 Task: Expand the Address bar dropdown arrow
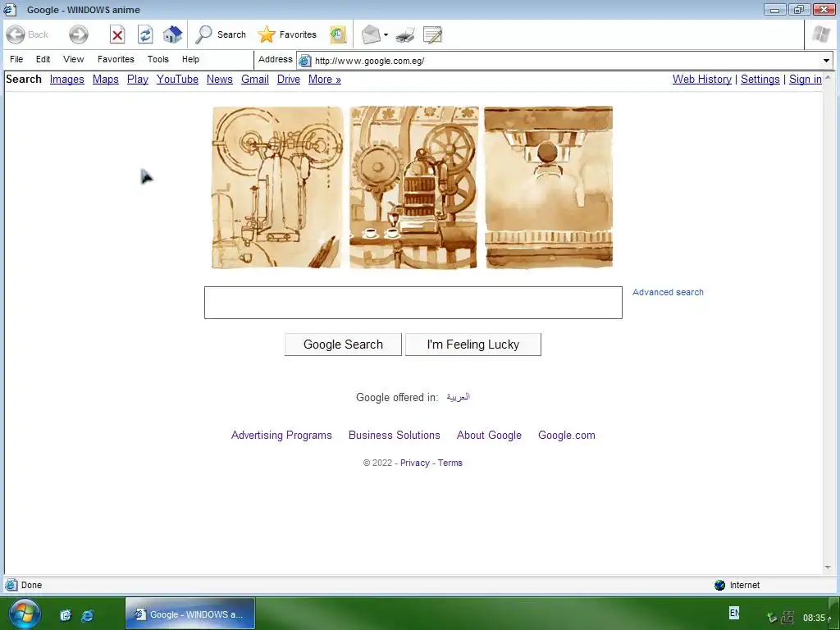click(826, 61)
